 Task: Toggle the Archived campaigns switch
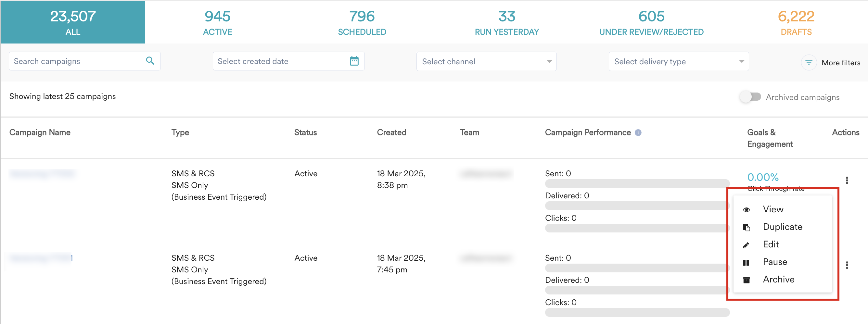tap(750, 97)
